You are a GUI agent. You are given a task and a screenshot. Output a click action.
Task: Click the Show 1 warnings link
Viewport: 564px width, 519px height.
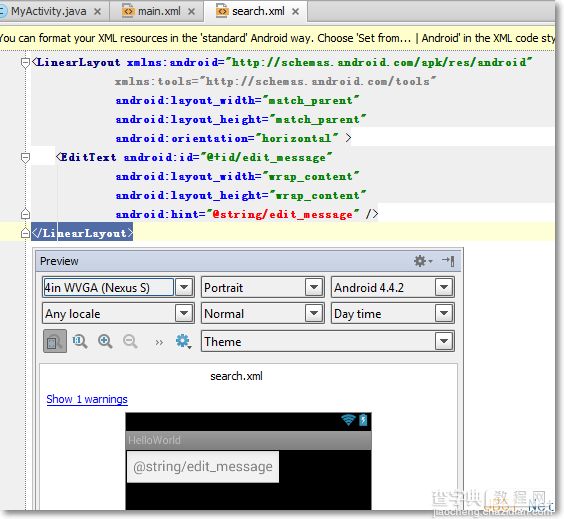(87, 399)
